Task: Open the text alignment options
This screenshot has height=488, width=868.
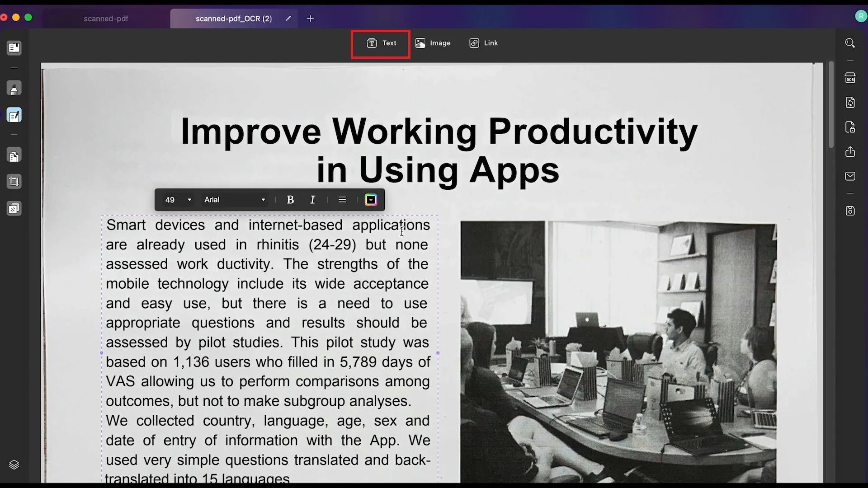Action: (342, 199)
